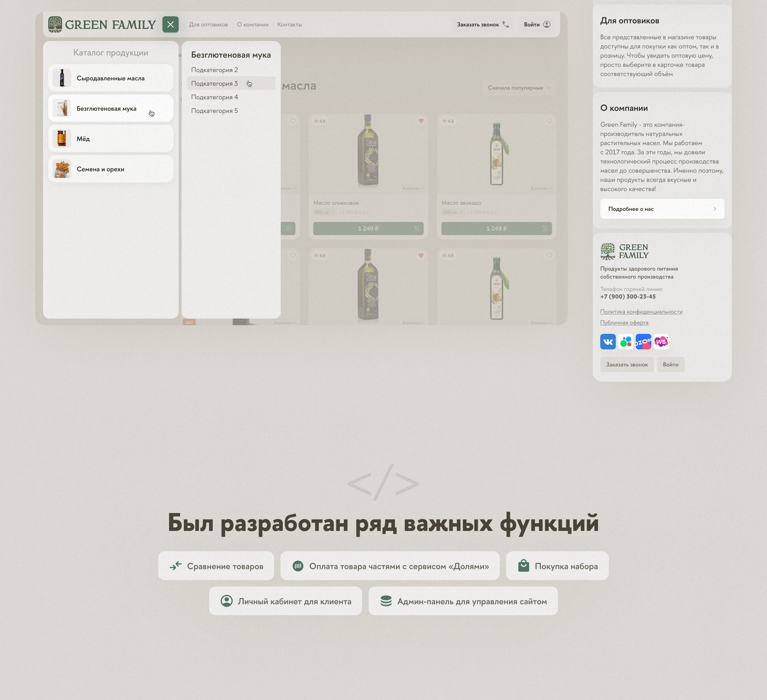Image resolution: width=767 pixels, height=700 pixels.
Task: Expand 300 мл volume selector on Масло авокадо
Action: click(x=452, y=212)
